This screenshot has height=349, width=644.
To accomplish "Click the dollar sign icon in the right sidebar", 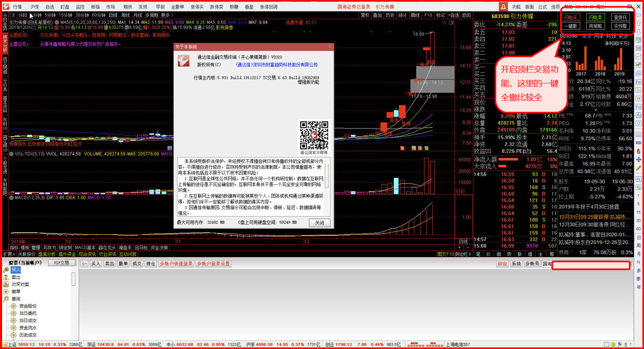I will (639, 151).
